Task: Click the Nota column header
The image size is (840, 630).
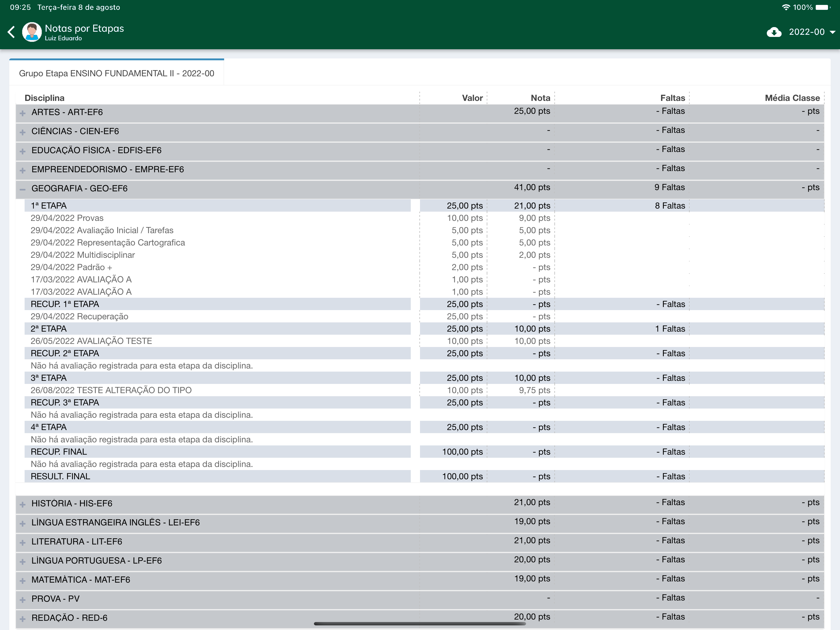Action: click(541, 98)
